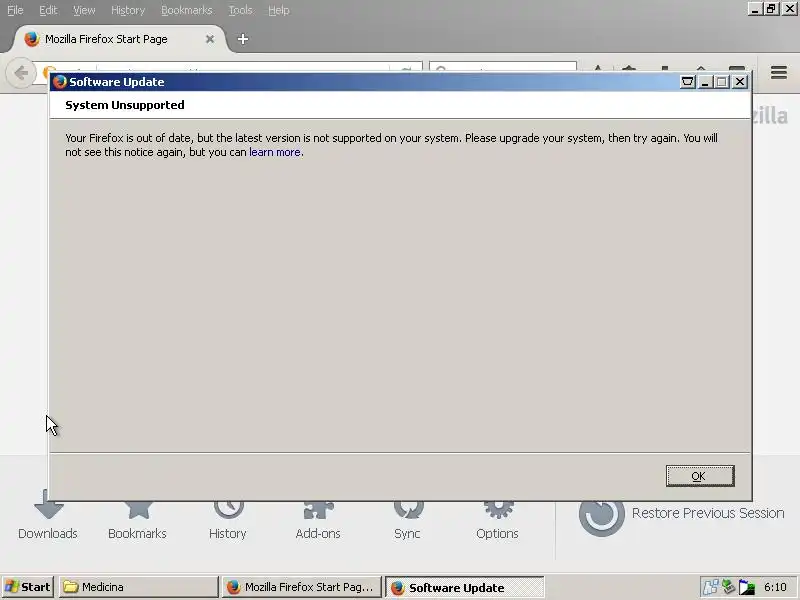Minimize the Software Update dialog
This screenshot has width=800, height=600.
click(x=705, y=82)
